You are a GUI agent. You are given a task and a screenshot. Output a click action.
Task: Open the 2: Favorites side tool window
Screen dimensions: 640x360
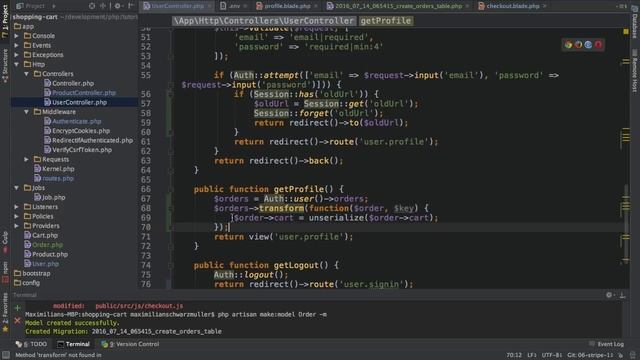coord(5,312)
